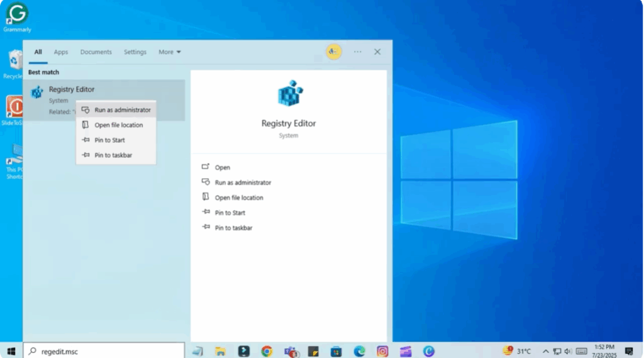Show hidden system tray icons
Image resolution: width=644 pixels, height=358 pixels.
545,351
